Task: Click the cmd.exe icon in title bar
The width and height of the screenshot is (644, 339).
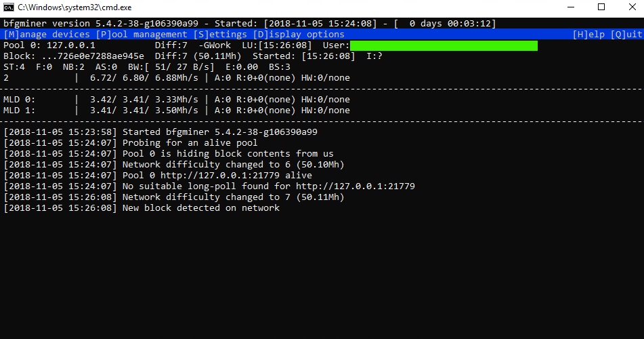Action: pyautogui.click(x=9, y=7)
